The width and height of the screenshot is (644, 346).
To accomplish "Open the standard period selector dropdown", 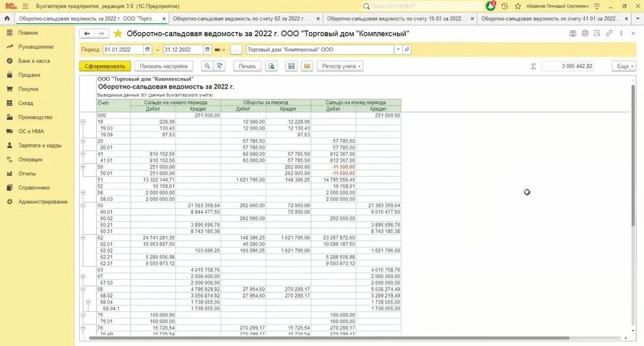I will pyautogui.click(x=219, y=49).
